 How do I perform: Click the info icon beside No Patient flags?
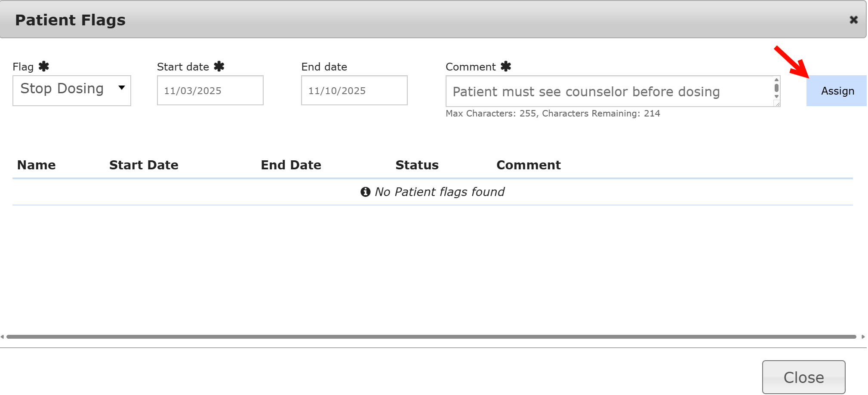tap(365, 192)
